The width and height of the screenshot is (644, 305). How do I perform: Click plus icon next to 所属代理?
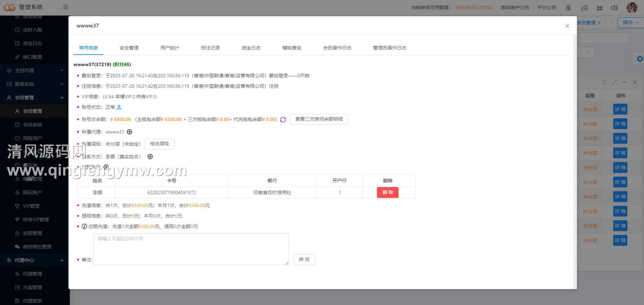click(129, 132)
